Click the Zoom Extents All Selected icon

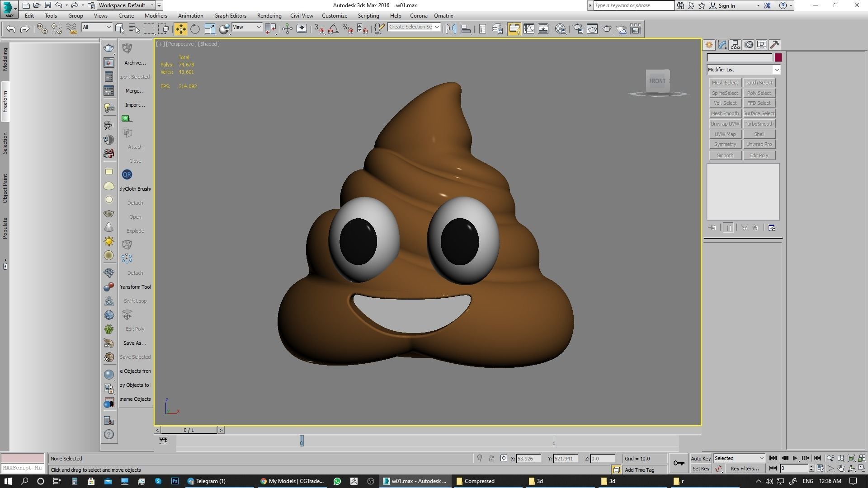(862, 458)
